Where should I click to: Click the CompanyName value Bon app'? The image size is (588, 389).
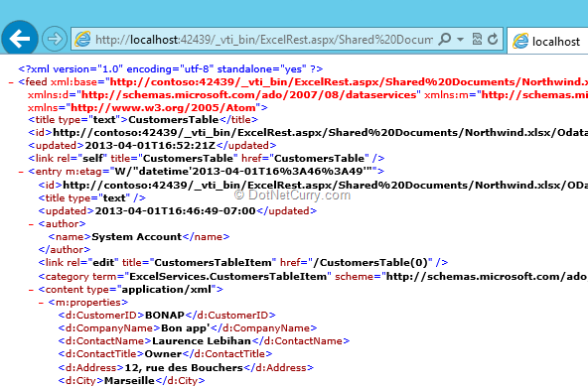pyautogui.click(x=186, y=327)
